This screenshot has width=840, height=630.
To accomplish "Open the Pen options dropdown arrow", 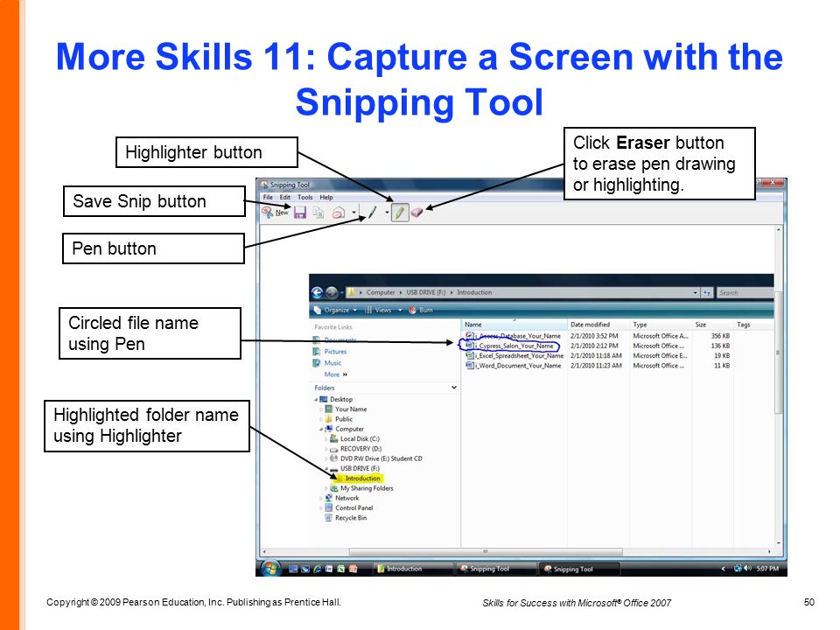I will [x=387, y=213].
